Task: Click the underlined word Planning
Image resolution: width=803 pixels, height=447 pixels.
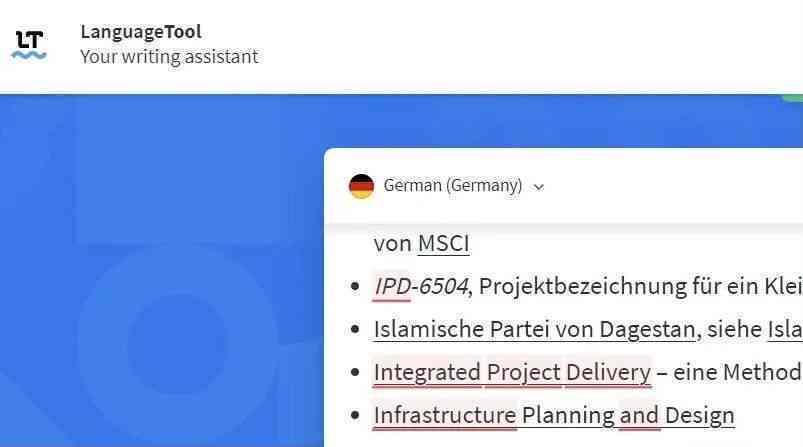Action: tap(568, 416)
